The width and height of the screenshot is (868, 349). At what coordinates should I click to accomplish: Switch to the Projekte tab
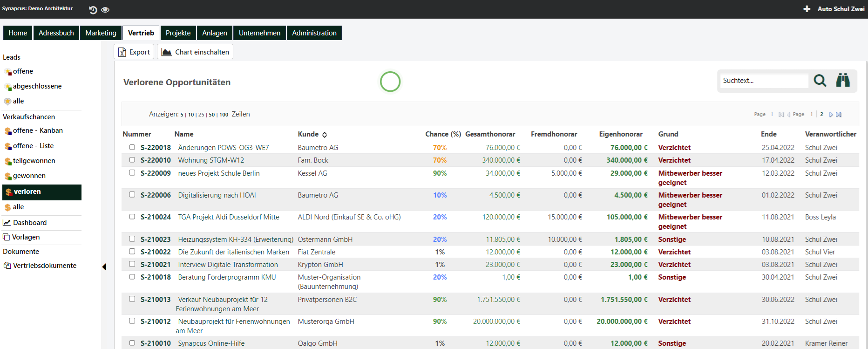pyautogui.click(x=178, y=33)
